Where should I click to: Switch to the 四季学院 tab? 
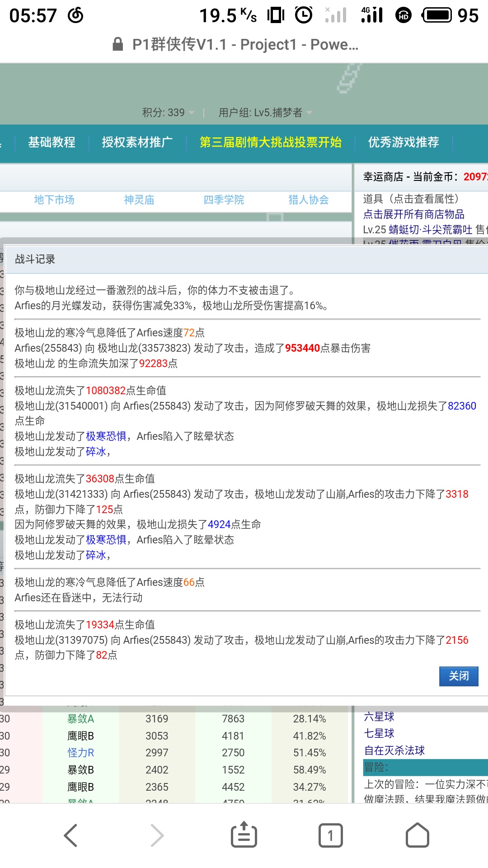(x=224, y=200)
